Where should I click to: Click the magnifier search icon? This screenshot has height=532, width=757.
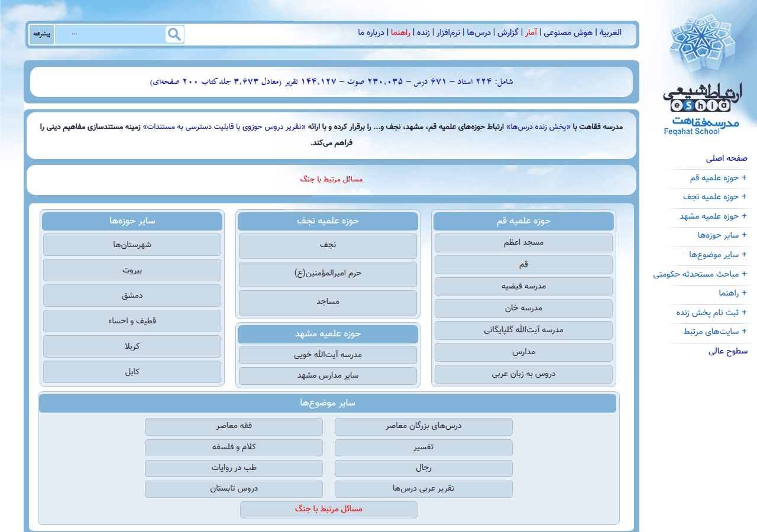coord(174,34)
